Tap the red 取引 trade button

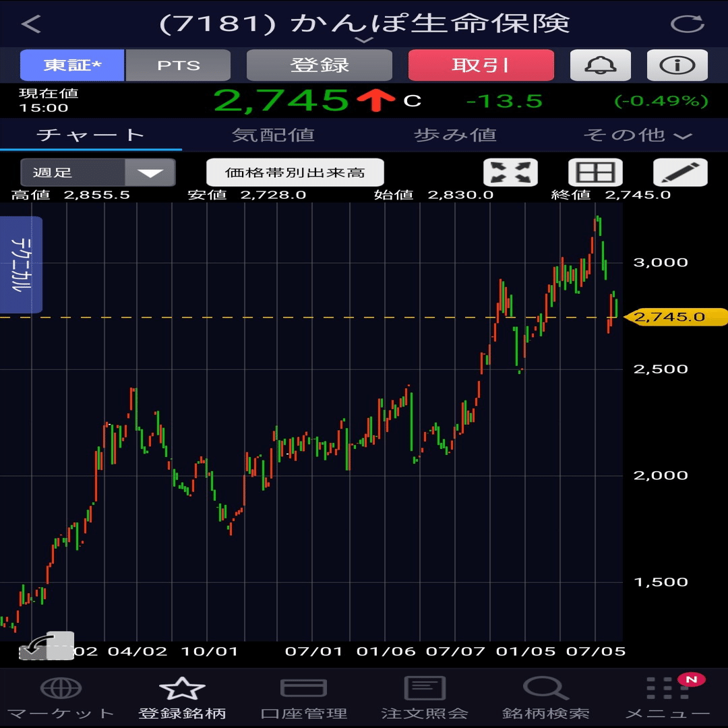[481, 65]
